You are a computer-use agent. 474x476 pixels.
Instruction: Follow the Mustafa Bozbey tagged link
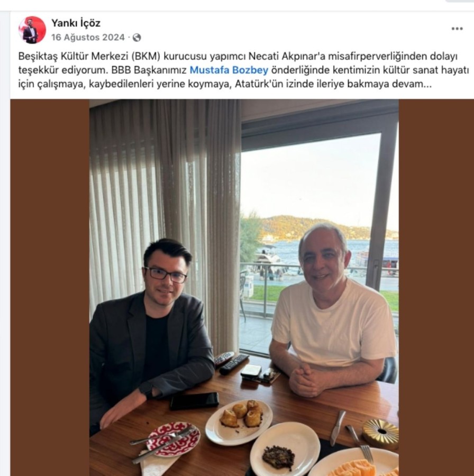click(229, 70)
